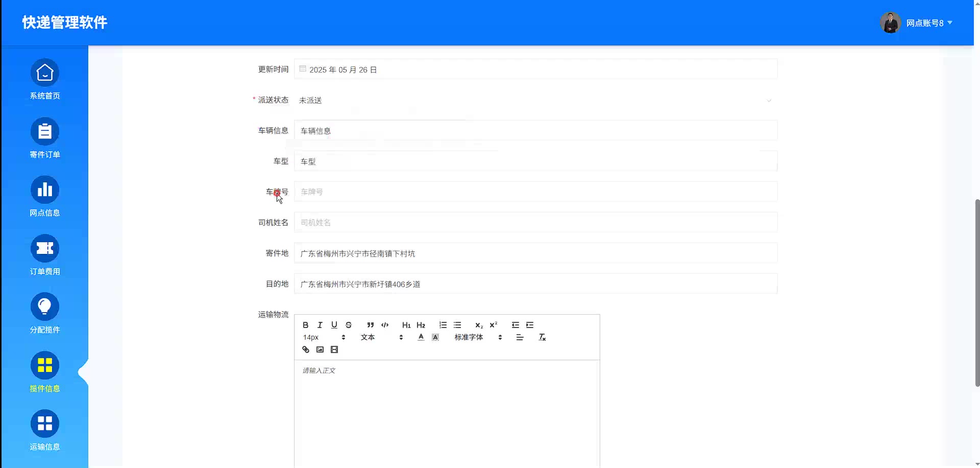Open the text background color picker
This screenshot has width=980, height=468.
(435, 337)
